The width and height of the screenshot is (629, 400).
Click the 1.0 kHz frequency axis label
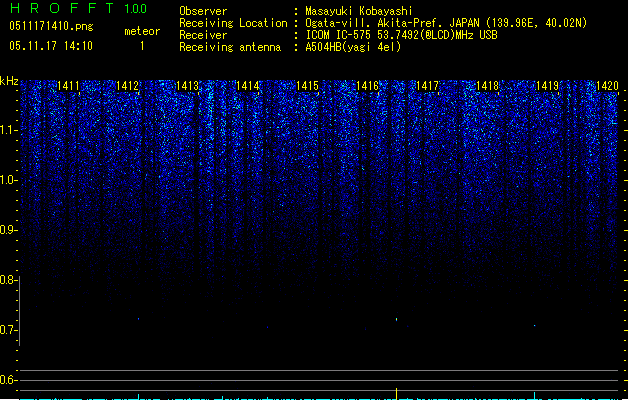click(8, 180)
